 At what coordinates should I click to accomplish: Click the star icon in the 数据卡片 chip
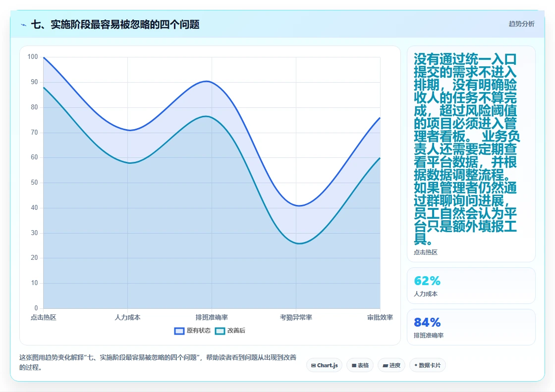coord(416,365)
